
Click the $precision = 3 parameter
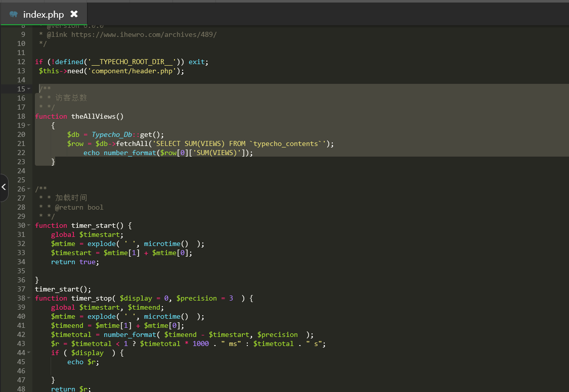pos(205,298)
